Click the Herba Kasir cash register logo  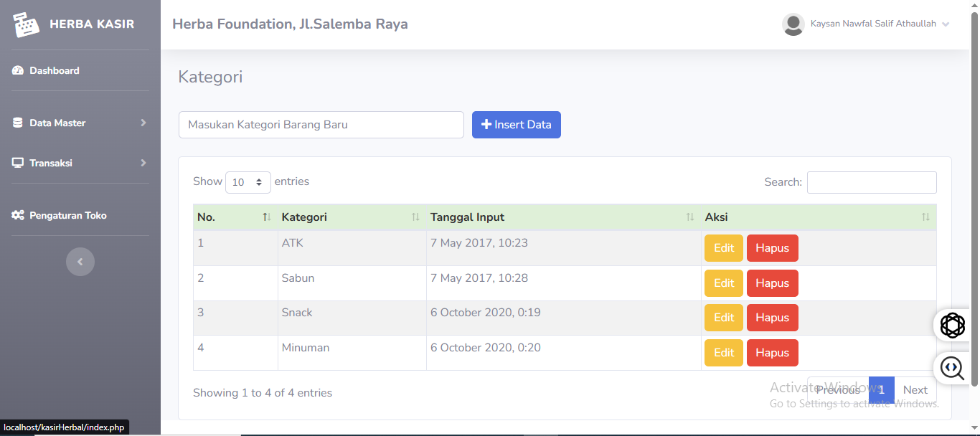point(26,24)
